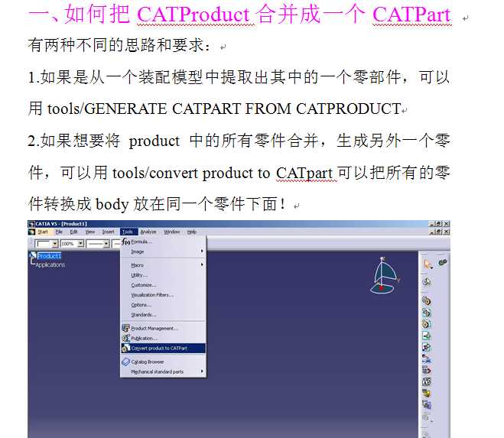Choose Publication... menu entry
The image size is (504, 438).
[164, 339]
